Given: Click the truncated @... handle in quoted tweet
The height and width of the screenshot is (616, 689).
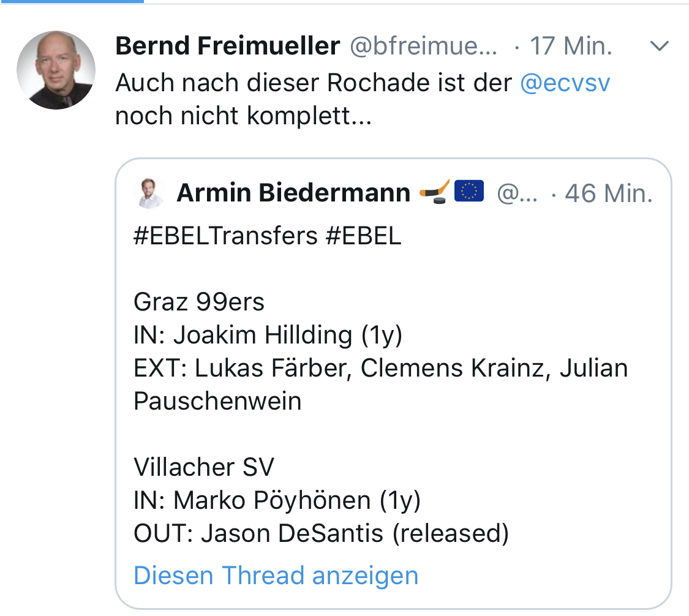Looking at the screenshot, I should point(518,194).
